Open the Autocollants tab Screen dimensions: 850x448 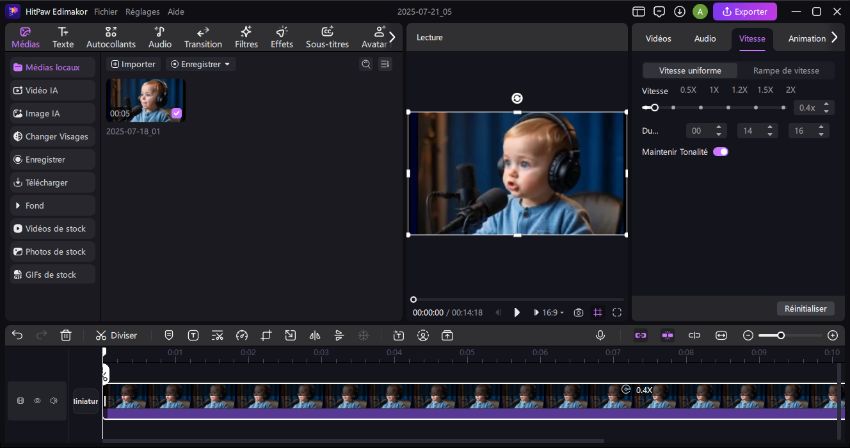point(111,37)
